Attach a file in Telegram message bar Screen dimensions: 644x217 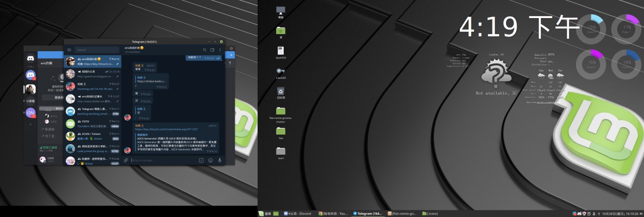click(x=126, y=160)
